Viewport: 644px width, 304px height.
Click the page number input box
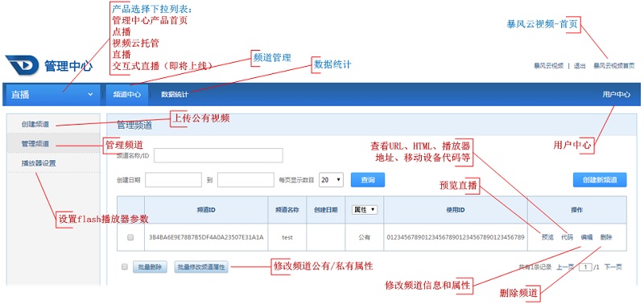pos(585,267)
